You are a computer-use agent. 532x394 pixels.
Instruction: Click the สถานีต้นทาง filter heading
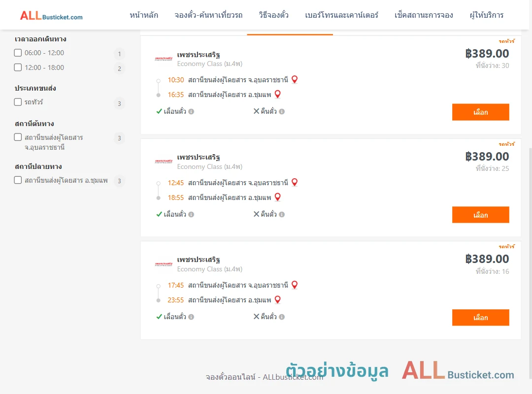click(x=34, y=124)
